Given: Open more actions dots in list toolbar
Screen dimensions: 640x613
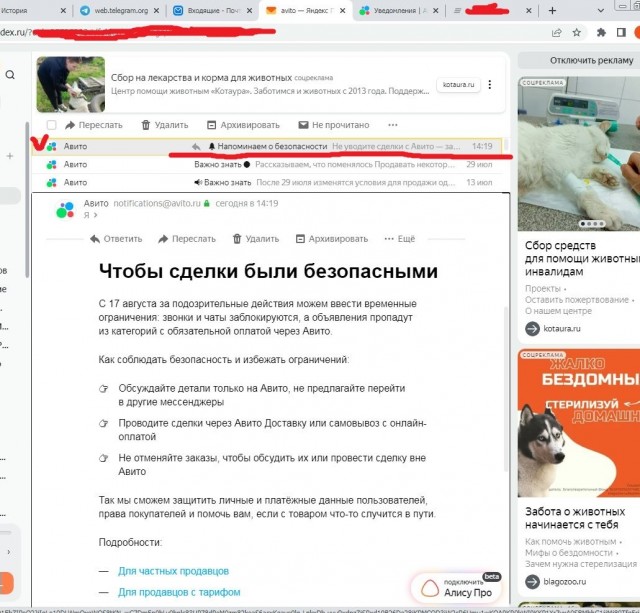Looking at the screenshot, I should pyautogui.click(x=393, y=125).
